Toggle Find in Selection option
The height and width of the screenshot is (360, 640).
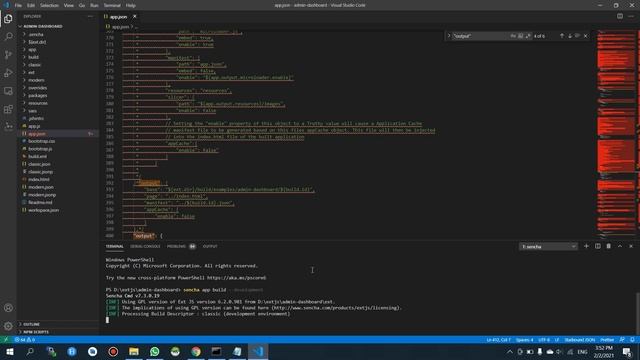click(x=577, y=36)
